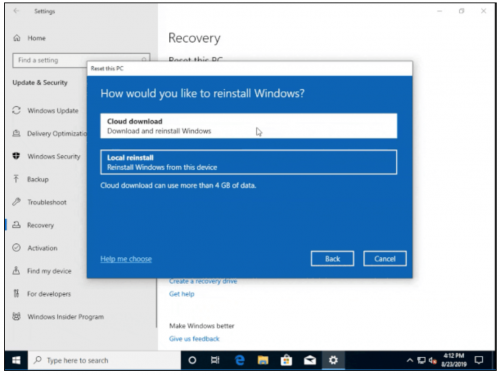Open the Give us feedback link

point(194,339)
